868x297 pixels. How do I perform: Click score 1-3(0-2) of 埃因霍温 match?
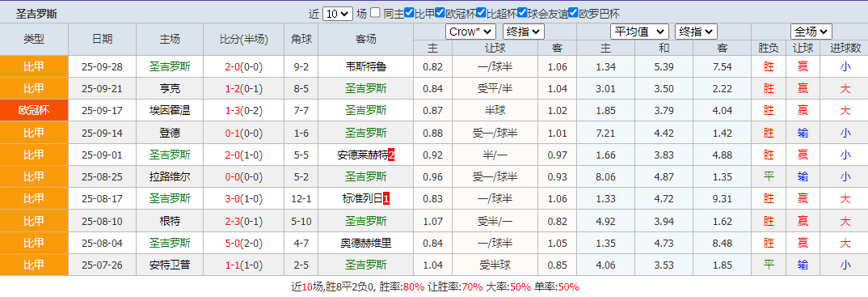coord(243,111)
